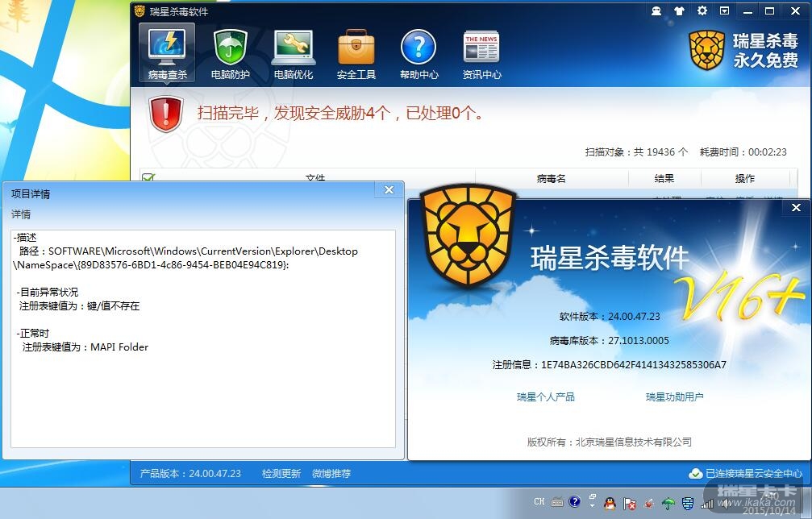The height and width of the screenshot is (519, 812).
Task: Toggle the select-all checkbox in results header
Action: [x=148, y=177]
